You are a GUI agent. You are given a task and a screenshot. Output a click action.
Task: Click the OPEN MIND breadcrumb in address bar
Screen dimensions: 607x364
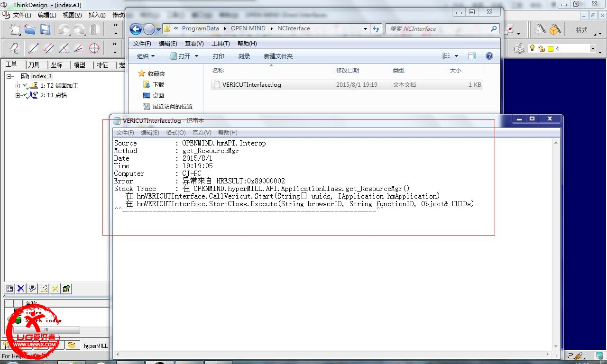[248, 28]
